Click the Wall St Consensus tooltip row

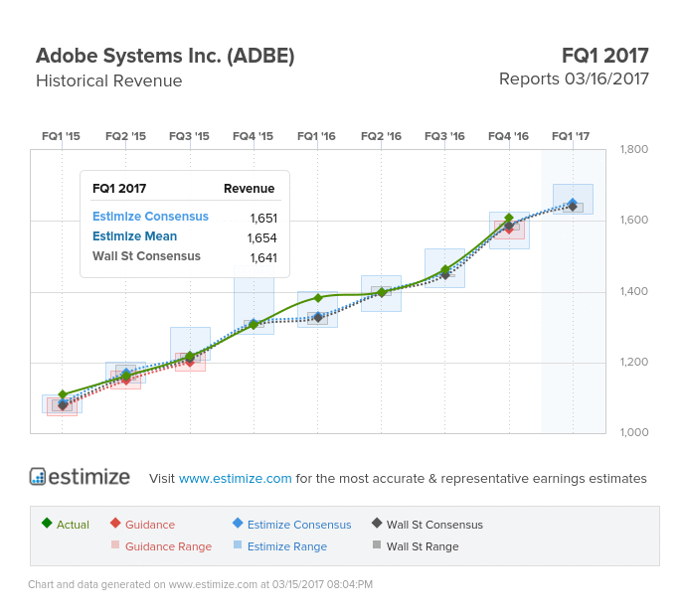click(x=185, y=256)
